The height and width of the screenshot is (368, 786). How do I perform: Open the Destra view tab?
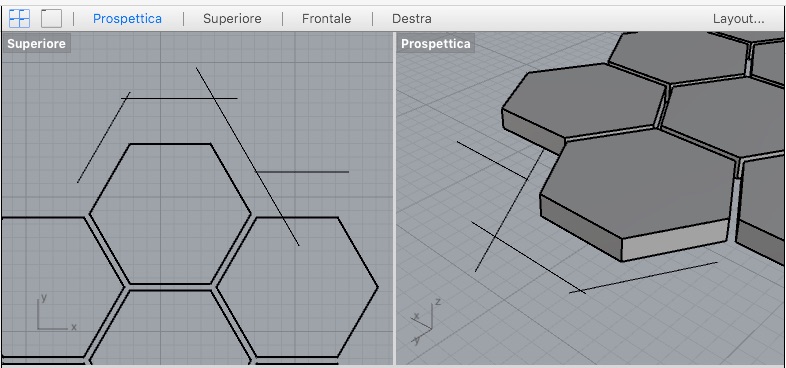point(412,19)
